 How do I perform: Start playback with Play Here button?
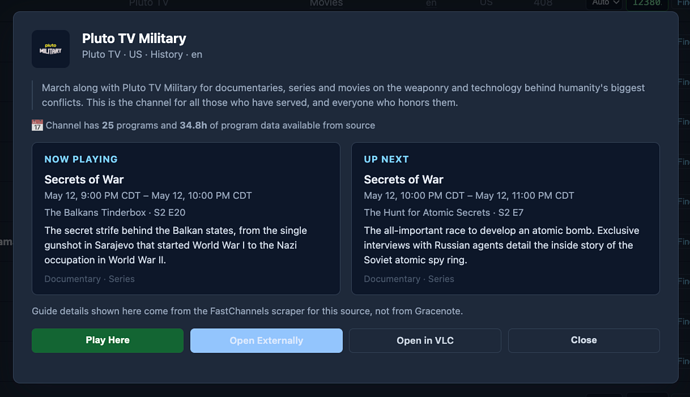click(107, 340)
